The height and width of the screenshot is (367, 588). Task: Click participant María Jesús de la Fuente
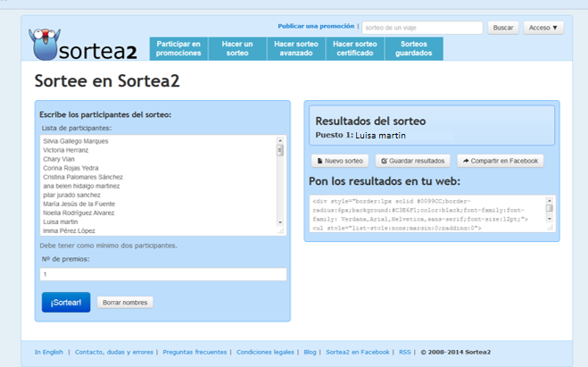(79, 204)
